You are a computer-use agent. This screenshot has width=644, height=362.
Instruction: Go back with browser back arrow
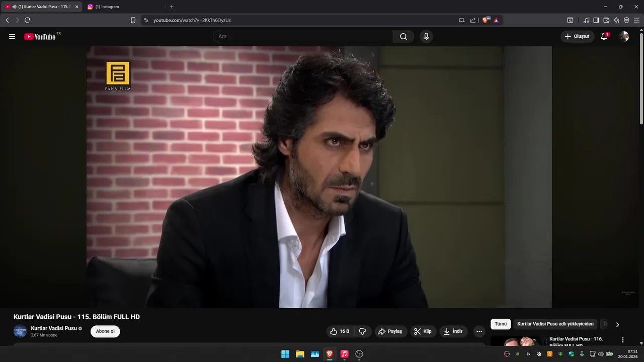(7, 20)
